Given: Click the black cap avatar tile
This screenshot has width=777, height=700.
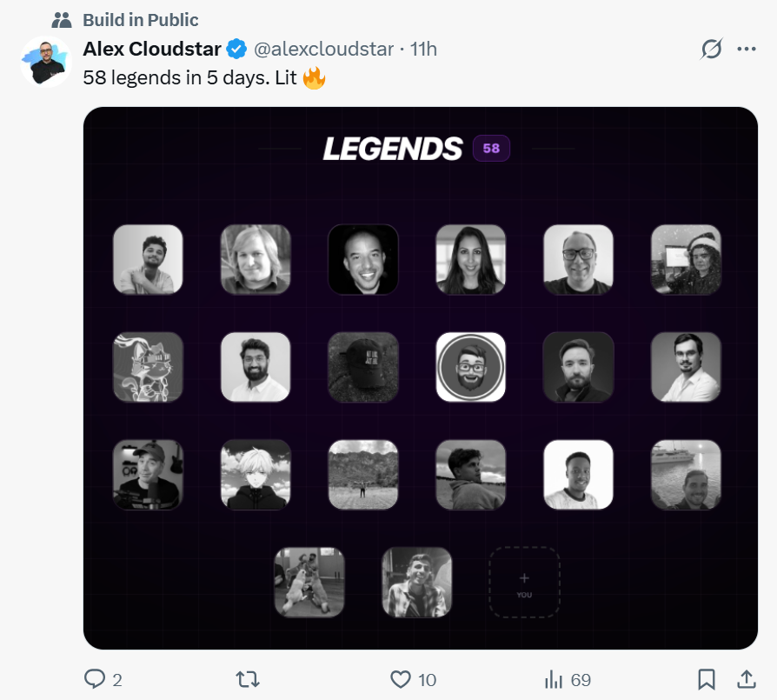Looking at the screenshot, I should click(x=363, y=367).
